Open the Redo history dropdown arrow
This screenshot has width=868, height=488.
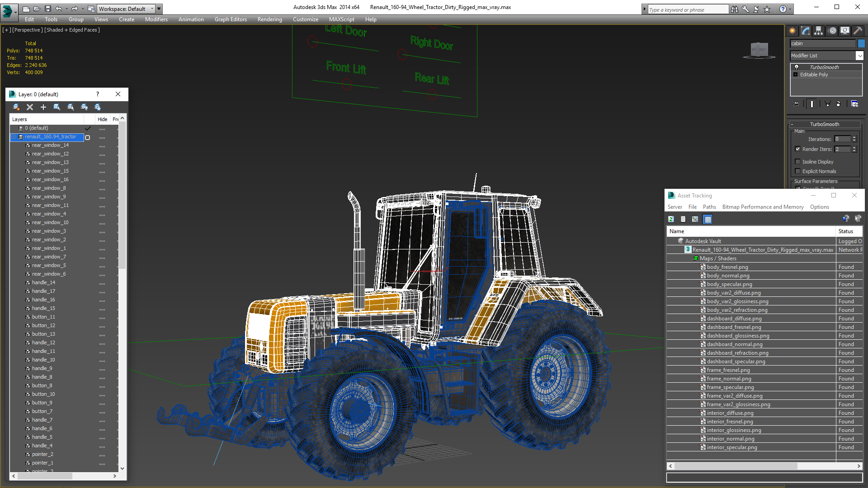(82, 9)
